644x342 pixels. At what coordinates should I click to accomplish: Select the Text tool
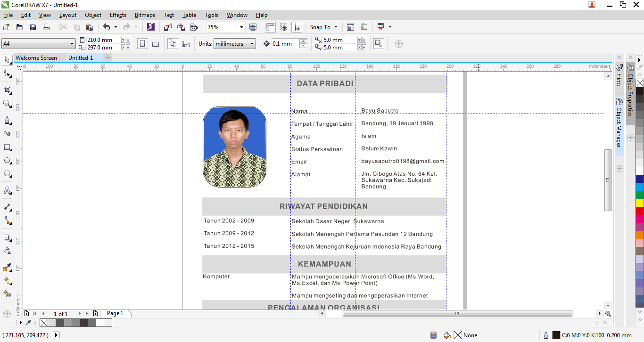(x=7, y=190)
